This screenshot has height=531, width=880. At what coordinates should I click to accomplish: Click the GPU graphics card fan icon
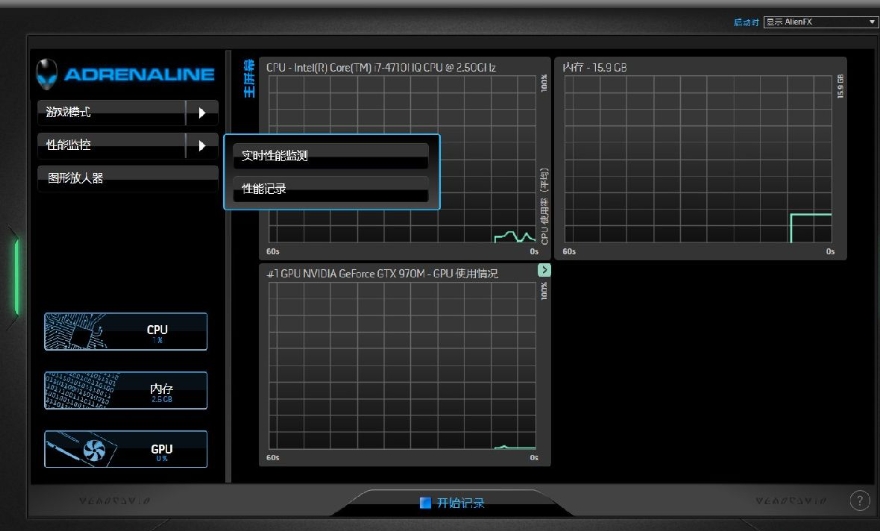(82, 449)
